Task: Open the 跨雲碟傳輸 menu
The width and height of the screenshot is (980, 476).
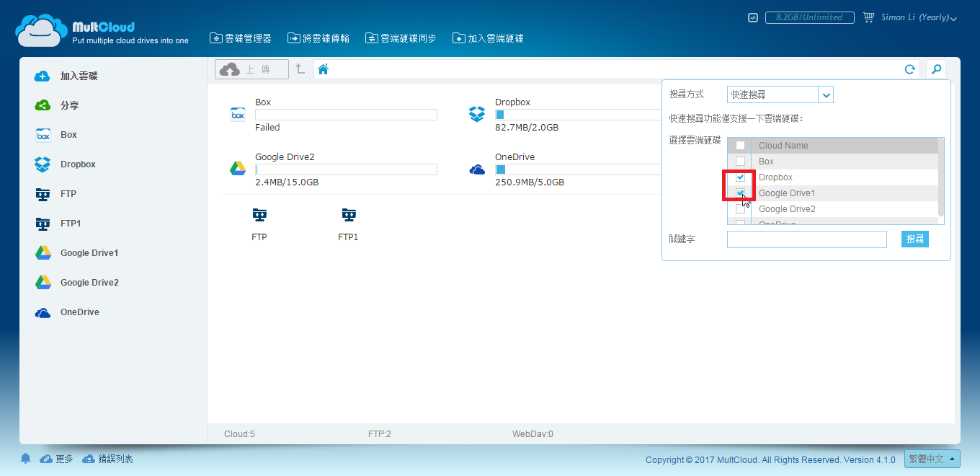Action: pyautogui.click(x=318, y=38)
